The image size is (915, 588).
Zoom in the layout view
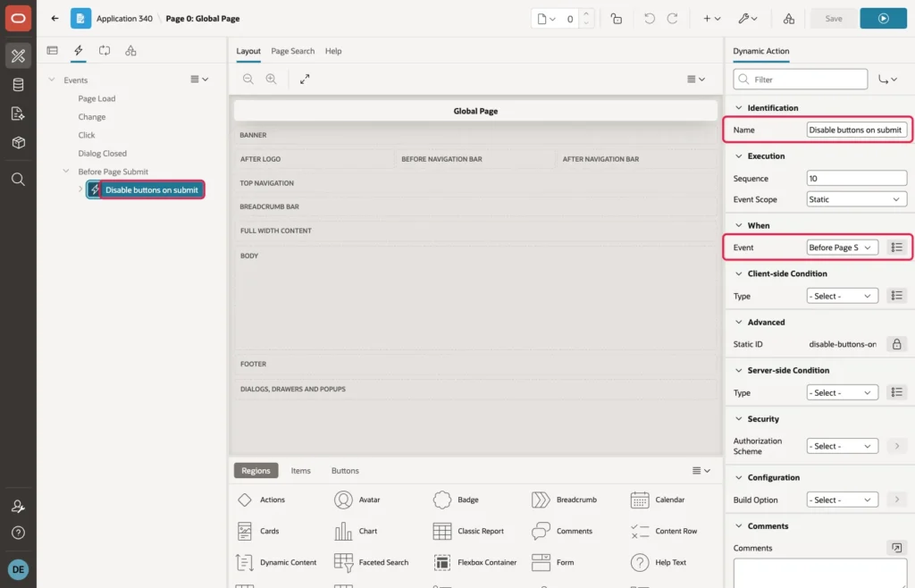point(271,79)
